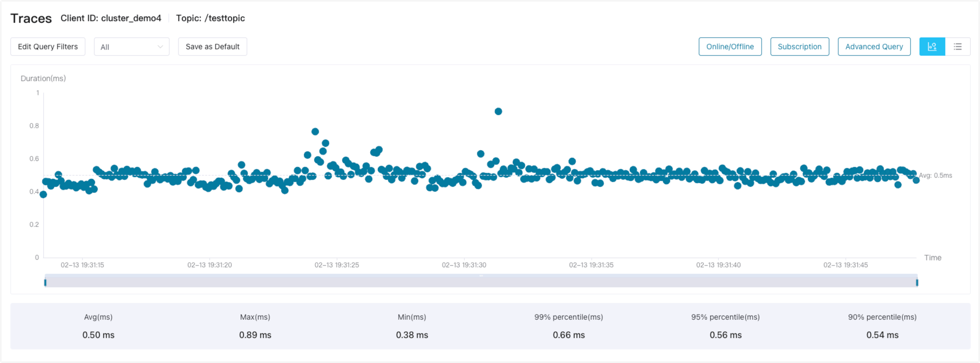Click the left handle of the time range slider
980x363 pixels.
pyautogui.click(x=45, y=282)
